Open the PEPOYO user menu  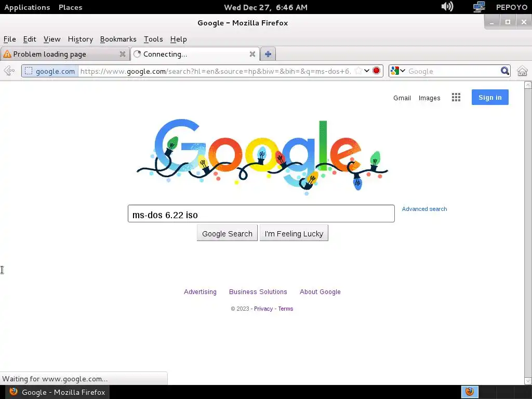tap(511, 7)
